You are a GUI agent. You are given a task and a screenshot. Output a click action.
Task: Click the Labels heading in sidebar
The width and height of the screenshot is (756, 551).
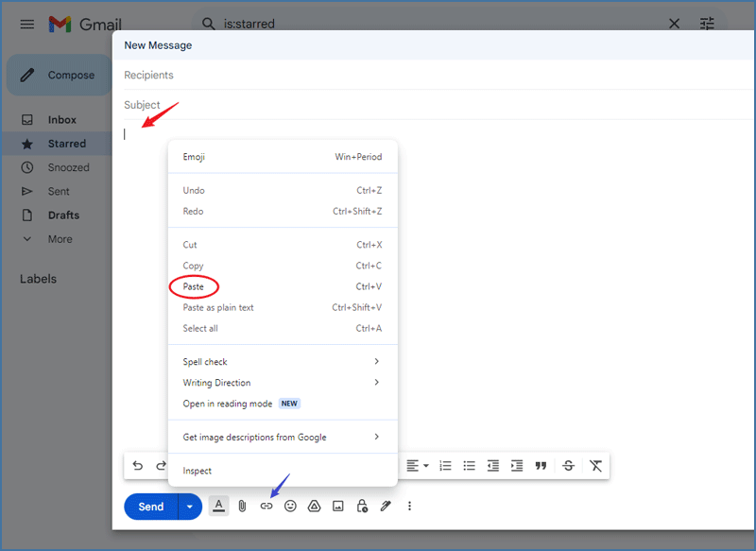click(38, 279)
